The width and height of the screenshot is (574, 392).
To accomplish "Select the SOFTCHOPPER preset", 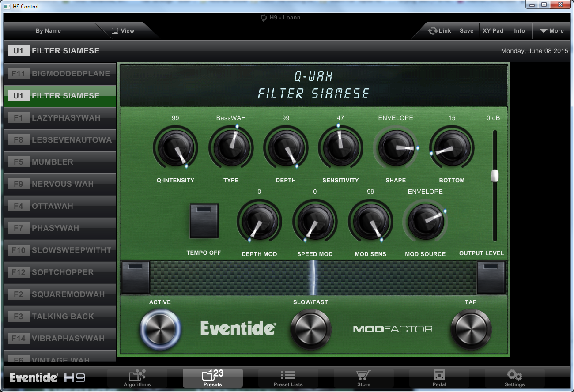I will pos(60,272).
